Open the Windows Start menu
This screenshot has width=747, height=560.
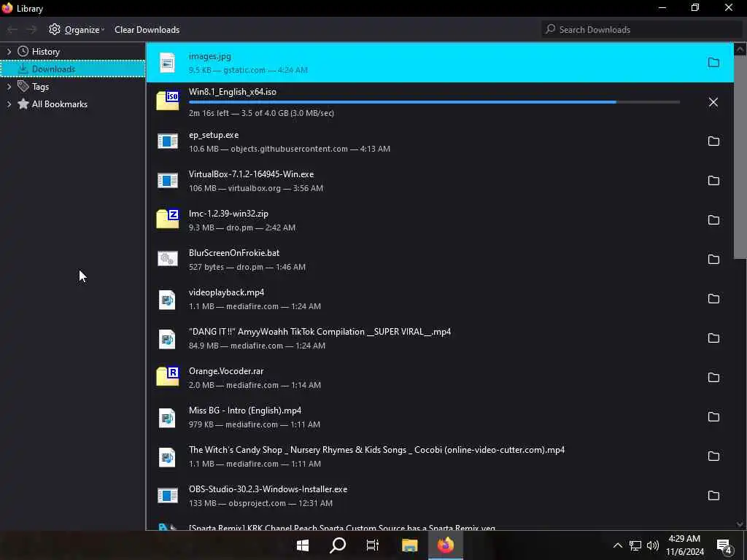[x=303, y=545]
